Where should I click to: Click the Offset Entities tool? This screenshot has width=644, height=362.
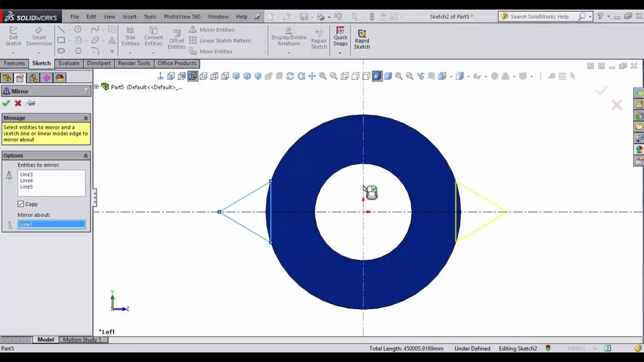click(177, 39)
